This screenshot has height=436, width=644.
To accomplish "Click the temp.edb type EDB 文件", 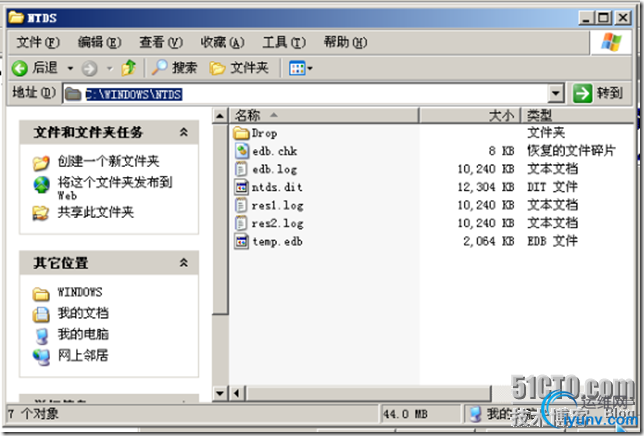I will [552, 241].
